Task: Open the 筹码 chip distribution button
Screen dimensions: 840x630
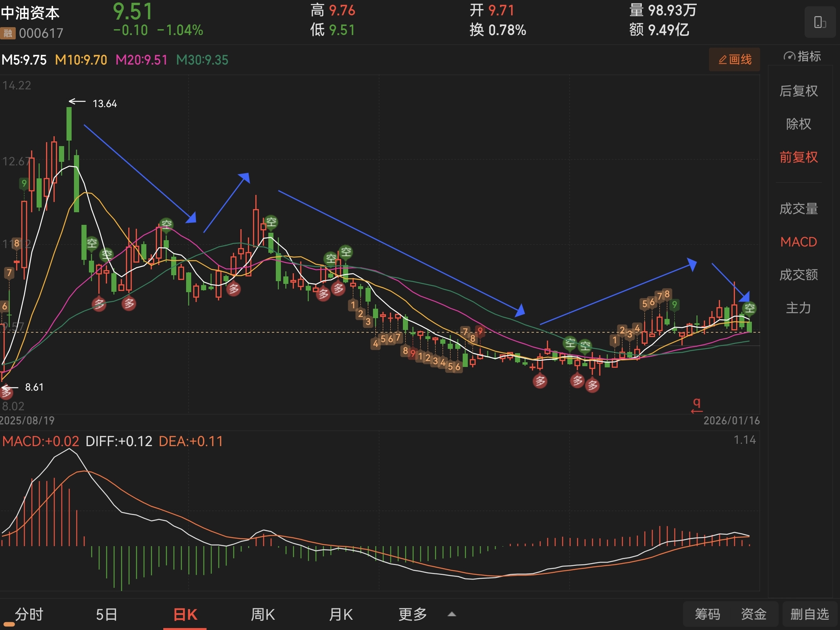Action: coord(707,614)
